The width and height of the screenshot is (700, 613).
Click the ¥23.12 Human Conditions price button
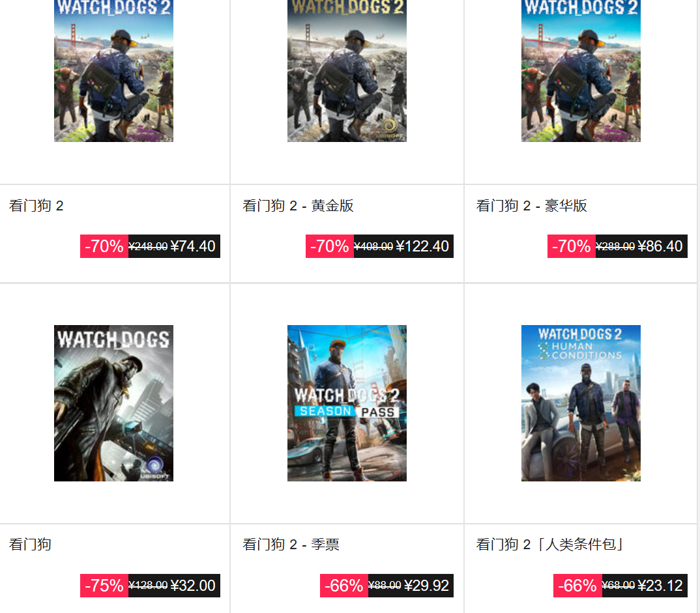(x=620, y=586)
